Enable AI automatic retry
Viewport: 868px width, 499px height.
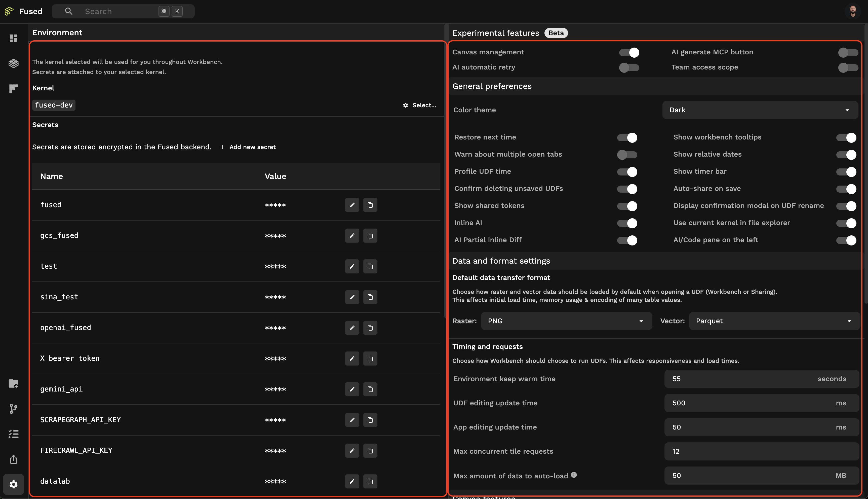tap(629, 67)
